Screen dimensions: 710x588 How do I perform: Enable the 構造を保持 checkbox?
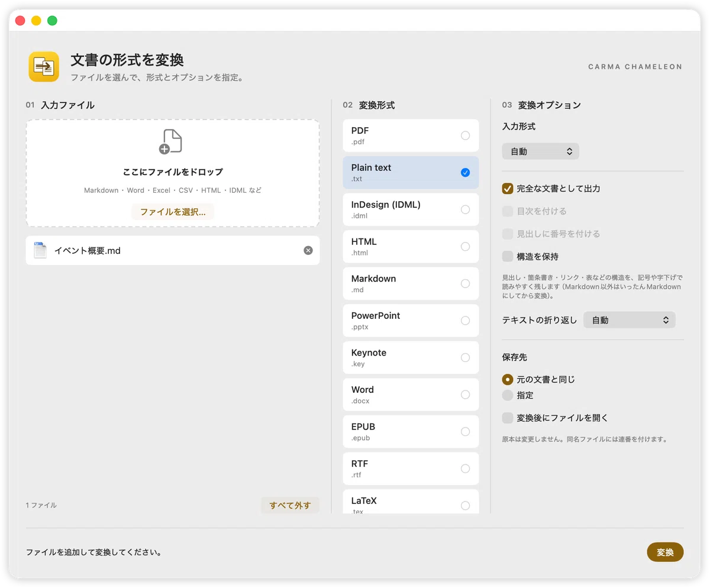(507, 256)
